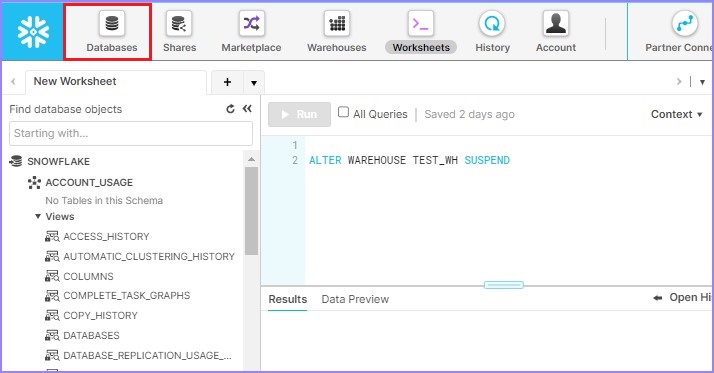Screen dimensions: 714x373
Task: Select the DATABASE_REPLICATION_USAGE view
Action: click(147, 356)
